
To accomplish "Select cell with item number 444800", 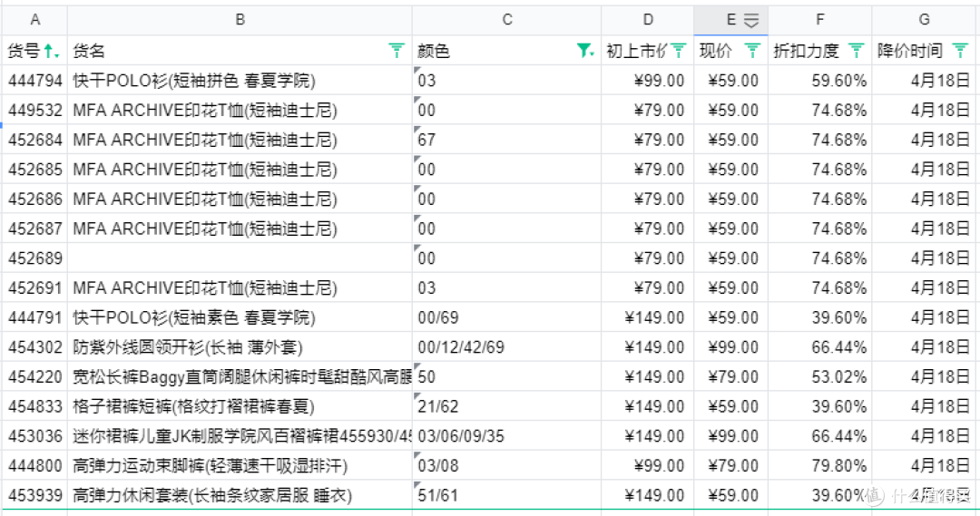I will tap(35, 467).
